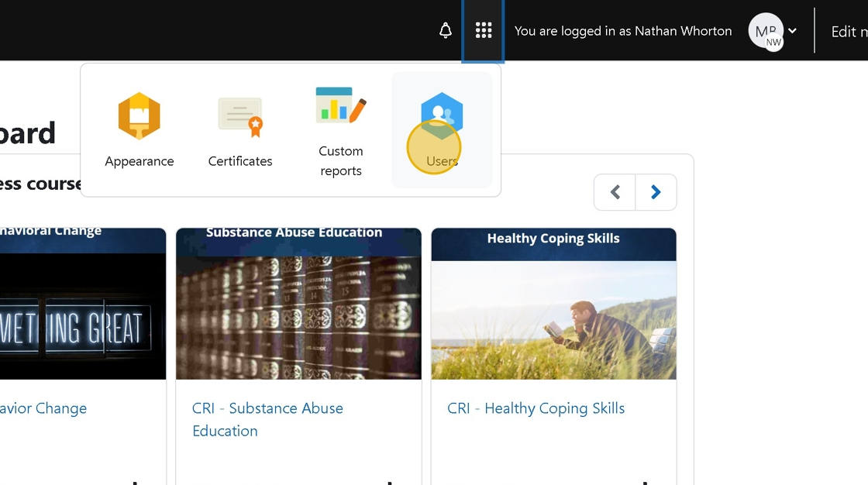The width and height of the screenshot is (868, 485).
Task: Click the neon sign course thumbnail
Action: point(83,304)
